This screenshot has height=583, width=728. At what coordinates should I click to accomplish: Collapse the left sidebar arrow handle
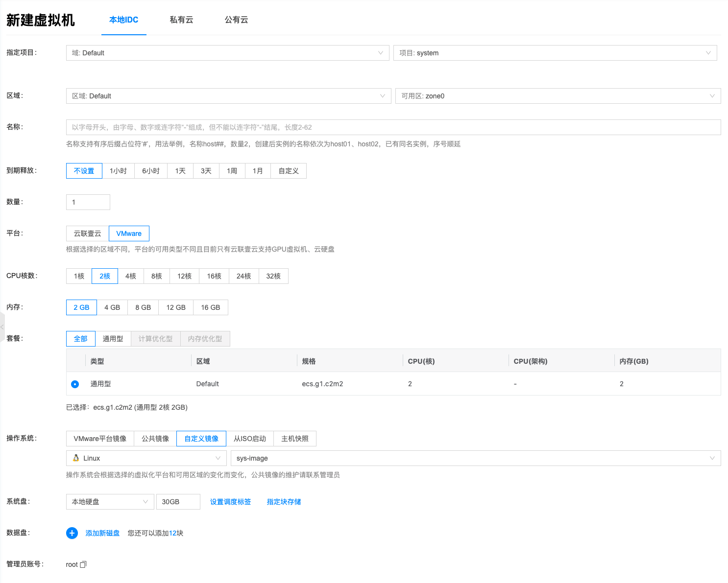[x=2, y=327]
